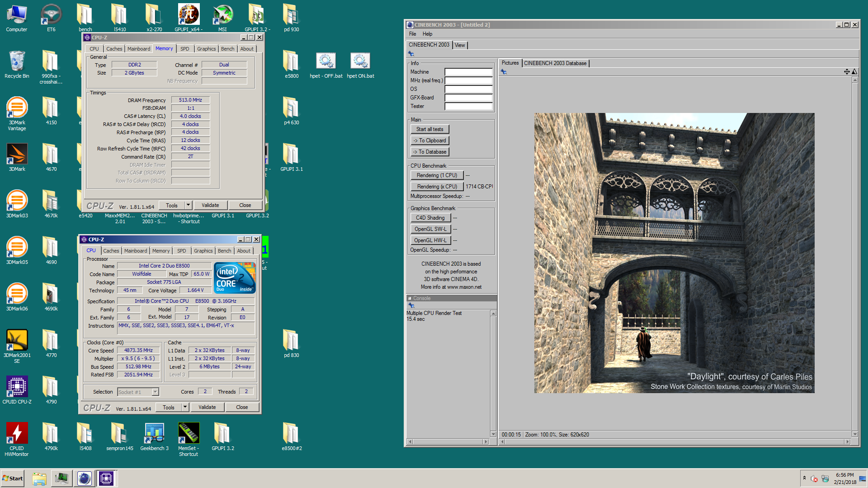Open CPUID HWMonitor shortcut

pyautogui.click(x=17, y=440)
